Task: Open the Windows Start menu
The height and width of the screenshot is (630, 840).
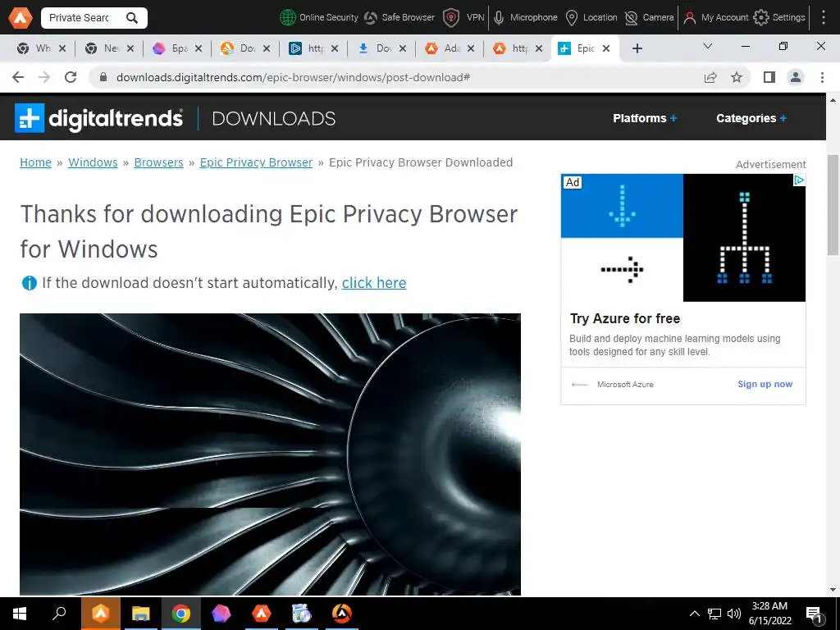Action: (x=20, y=614)
